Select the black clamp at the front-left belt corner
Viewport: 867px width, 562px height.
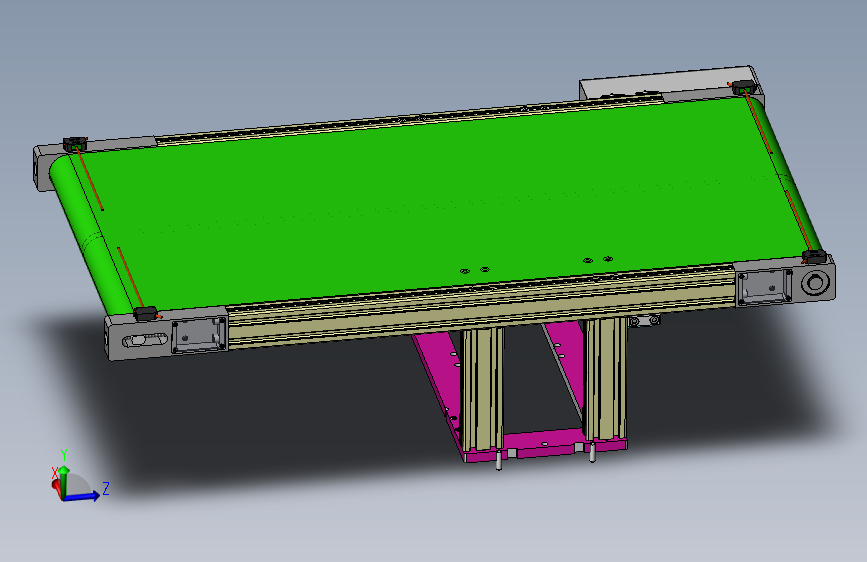coord(146,314)
